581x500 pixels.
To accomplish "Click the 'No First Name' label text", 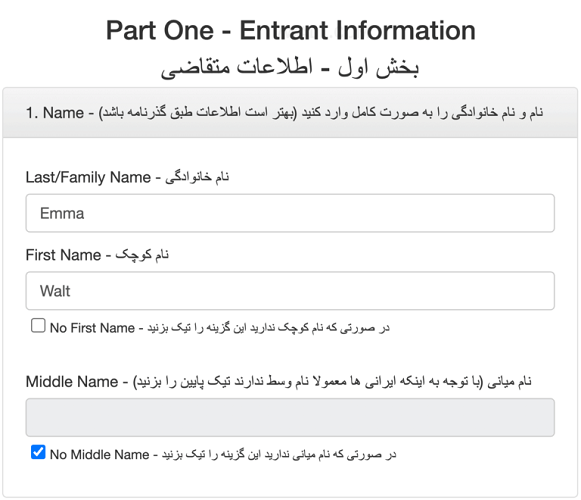I will 92,328.
